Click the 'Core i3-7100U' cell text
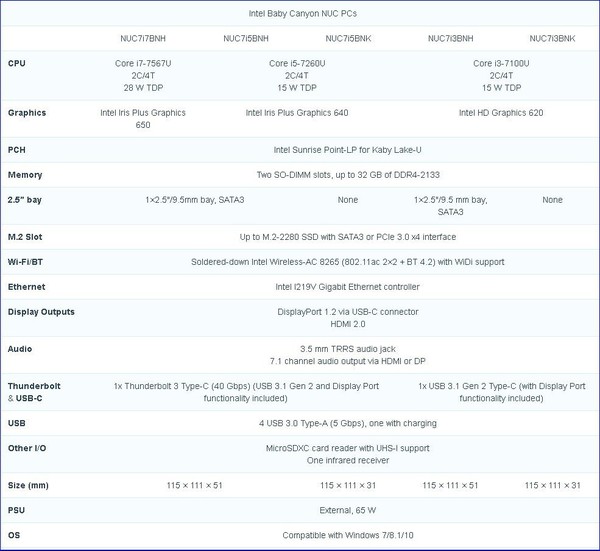 501,64
